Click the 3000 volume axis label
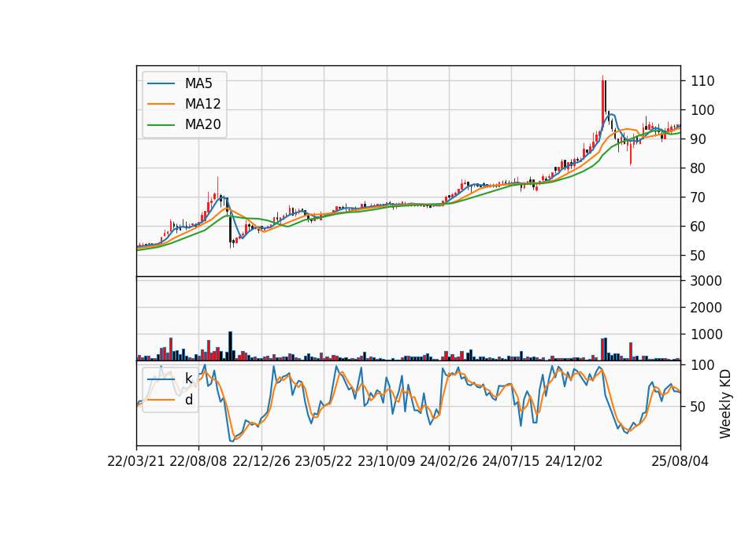Viewport: 756px width, 543px height. point(706,281)
